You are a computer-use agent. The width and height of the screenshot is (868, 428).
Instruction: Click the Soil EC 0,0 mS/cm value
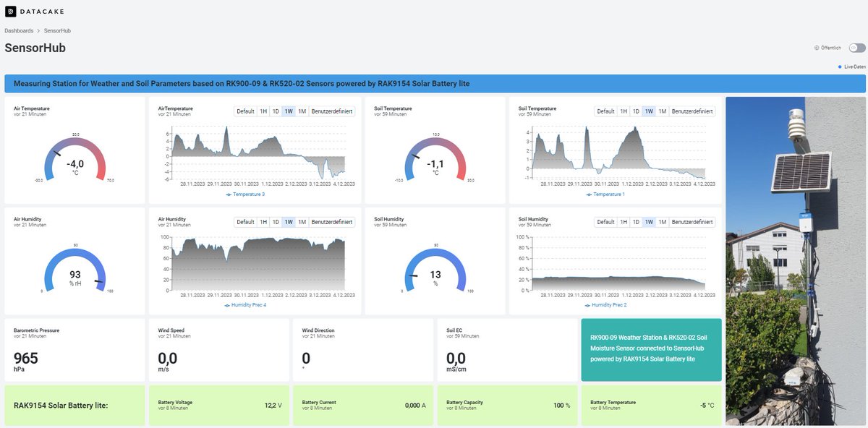point(456,361)
